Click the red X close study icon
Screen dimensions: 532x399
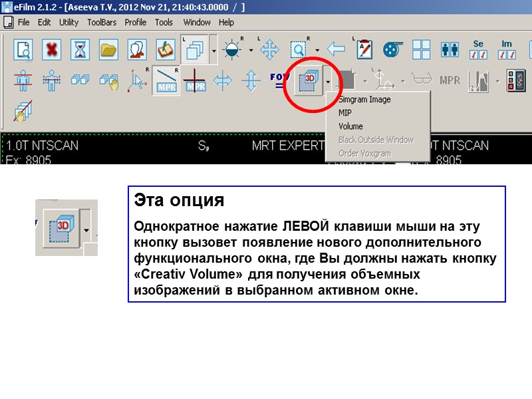point(52,50)
